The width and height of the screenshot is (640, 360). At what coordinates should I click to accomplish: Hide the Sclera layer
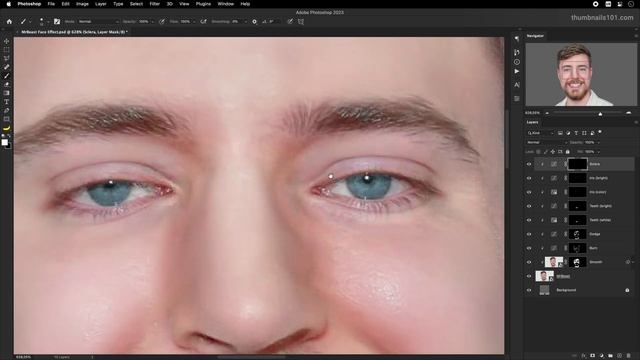click(x=529, y=164)
